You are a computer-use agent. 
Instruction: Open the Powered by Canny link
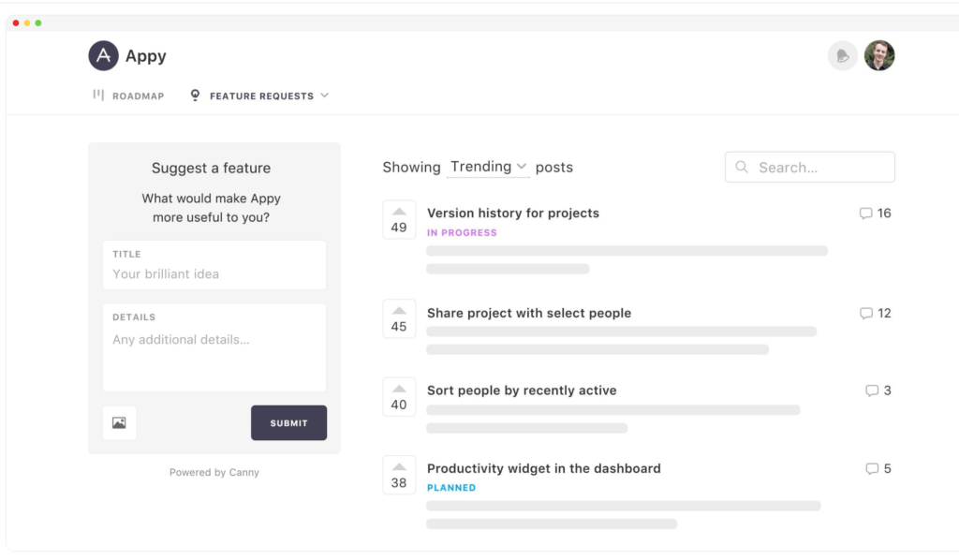214,472
